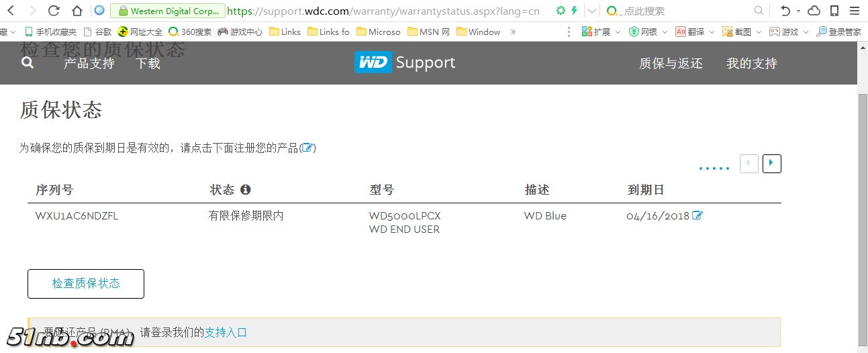
Task: Click the Western Digital Corp security certificate badge
Action: pyautogui.click(x=167, y=11)
